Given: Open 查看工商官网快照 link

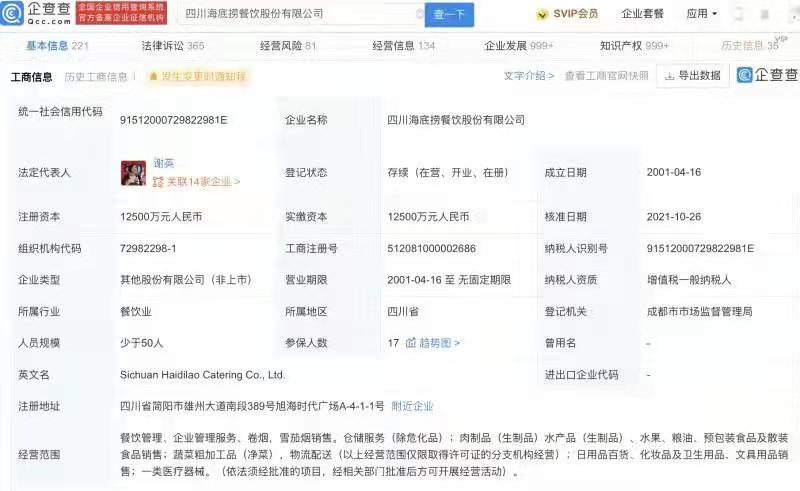Looking at the screenshot, I should click(x=607, y=76).
